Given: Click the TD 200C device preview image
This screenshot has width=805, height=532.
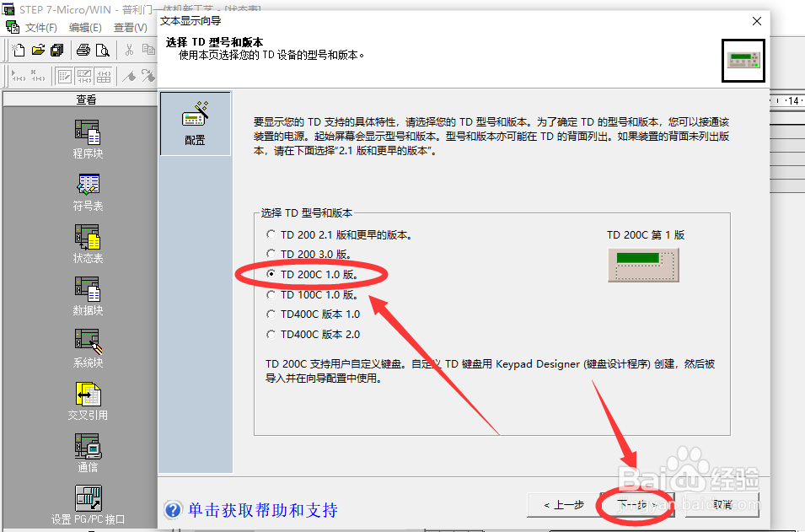Looking at the screenshot, I should 643,265.
